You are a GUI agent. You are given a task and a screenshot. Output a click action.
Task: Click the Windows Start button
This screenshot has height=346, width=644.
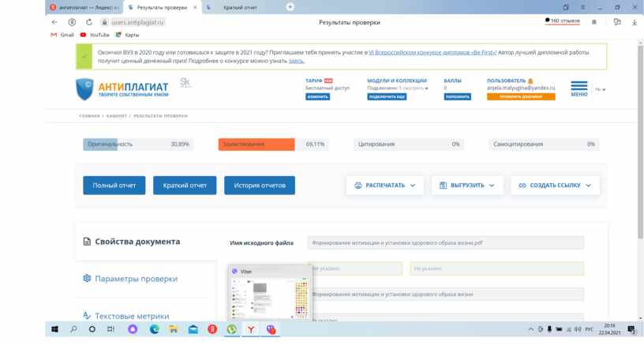click(54, 329)
